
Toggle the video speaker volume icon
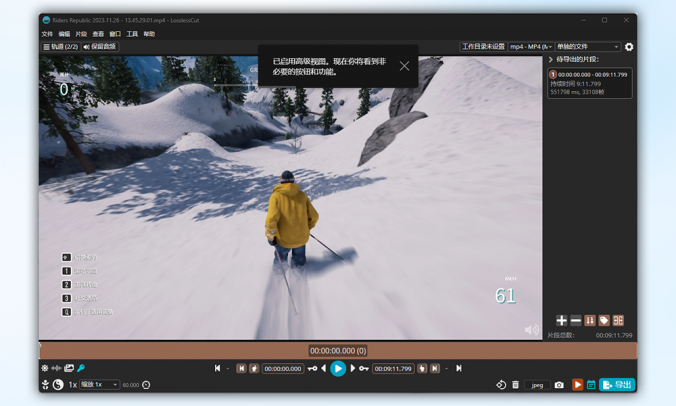[x=531, y=330]
